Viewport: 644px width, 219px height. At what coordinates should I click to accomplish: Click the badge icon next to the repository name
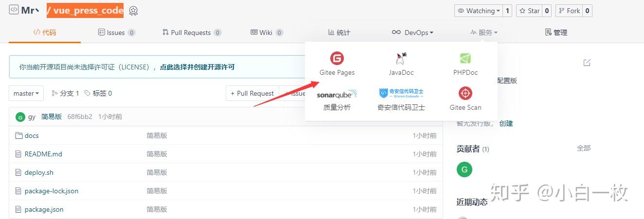coord(134,11)
